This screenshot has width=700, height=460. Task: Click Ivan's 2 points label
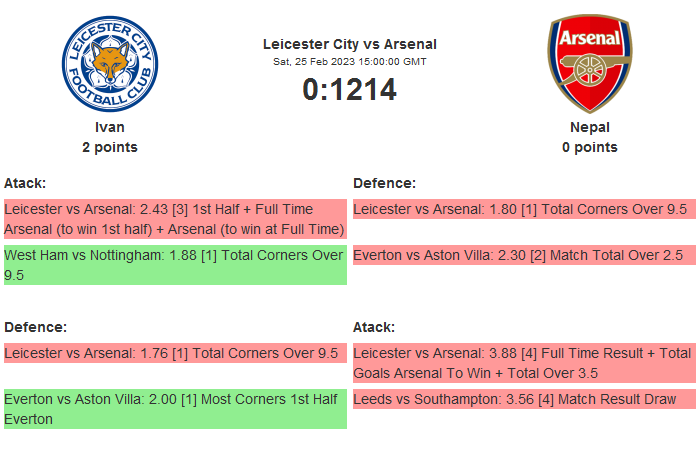tap(110, 147)
